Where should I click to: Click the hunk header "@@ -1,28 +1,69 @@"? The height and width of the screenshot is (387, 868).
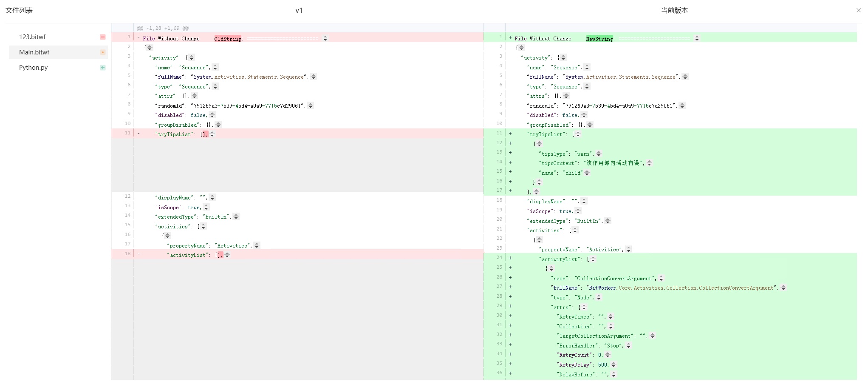pos(163,28)
